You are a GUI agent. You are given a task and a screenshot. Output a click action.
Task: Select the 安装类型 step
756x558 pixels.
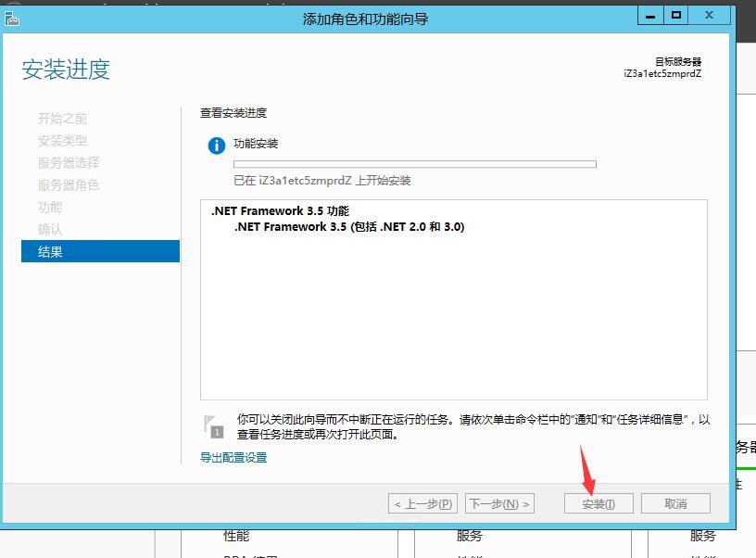pos(62,141)
